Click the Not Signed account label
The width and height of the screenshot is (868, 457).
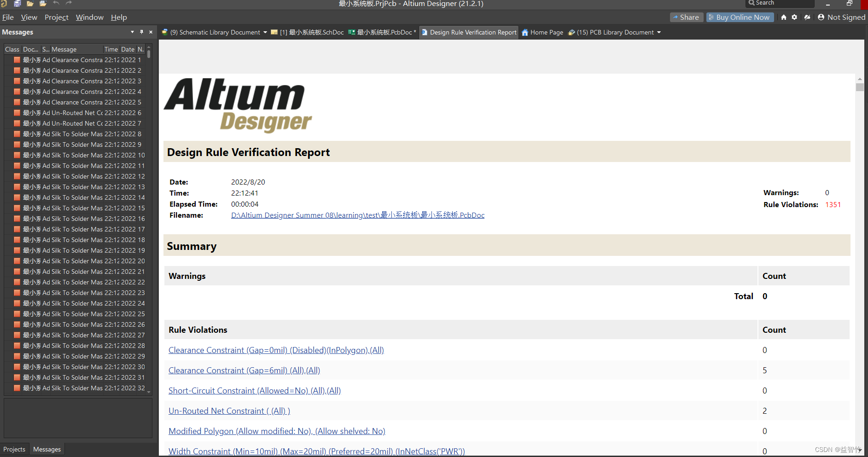pos(846,17)
